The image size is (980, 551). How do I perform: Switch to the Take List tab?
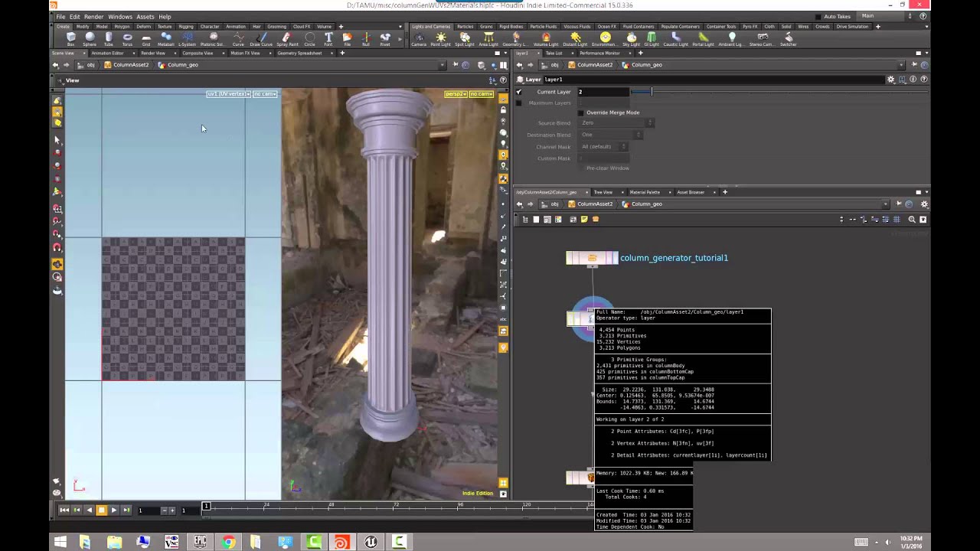point(554,54)
